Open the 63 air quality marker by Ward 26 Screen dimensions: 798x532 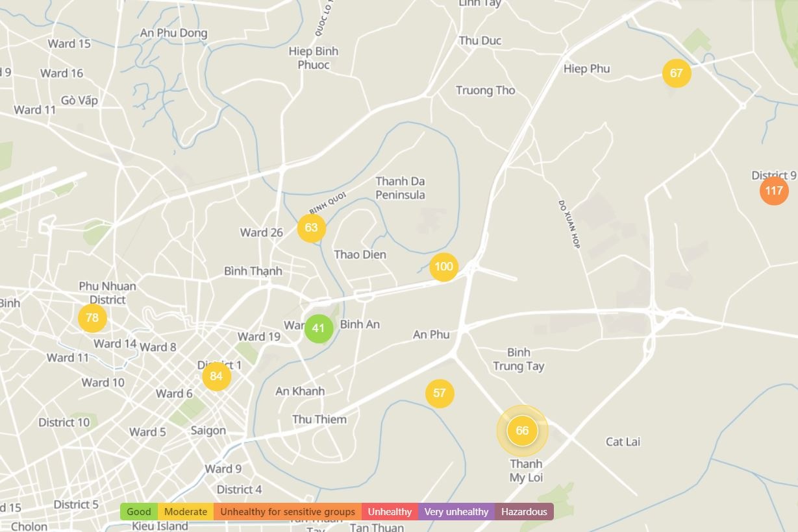click(311, 228)
